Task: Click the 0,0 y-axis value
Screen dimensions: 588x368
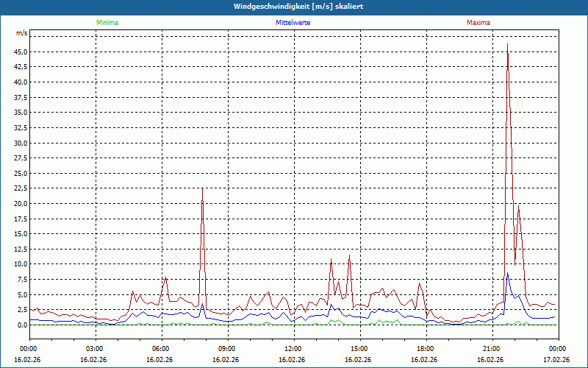Action: (22, 325)
